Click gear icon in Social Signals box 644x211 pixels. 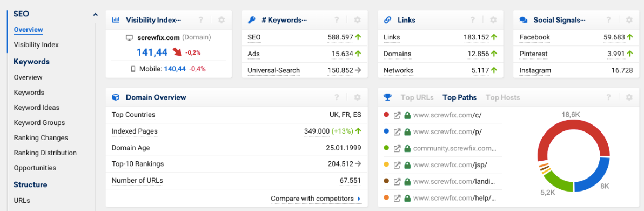click(629, 19)
